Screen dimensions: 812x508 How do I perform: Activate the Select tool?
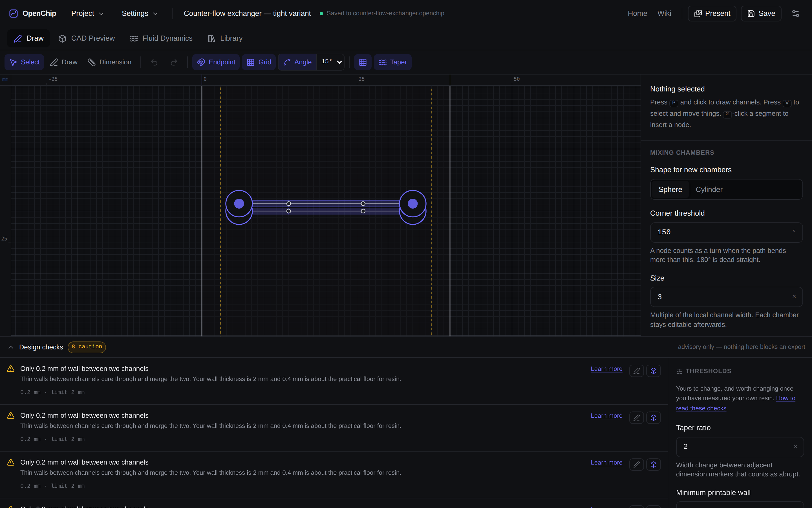(x=25, y=62)
